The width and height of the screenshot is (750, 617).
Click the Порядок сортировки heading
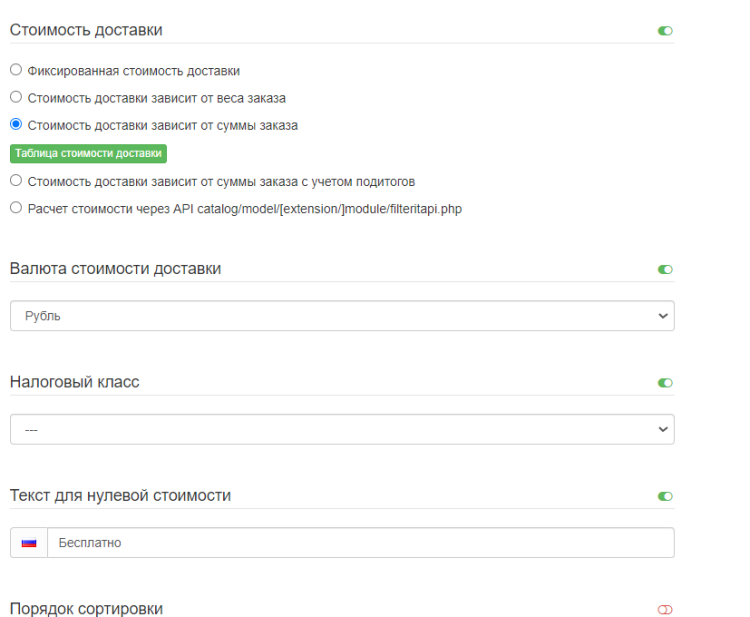(x=86, y=609)
